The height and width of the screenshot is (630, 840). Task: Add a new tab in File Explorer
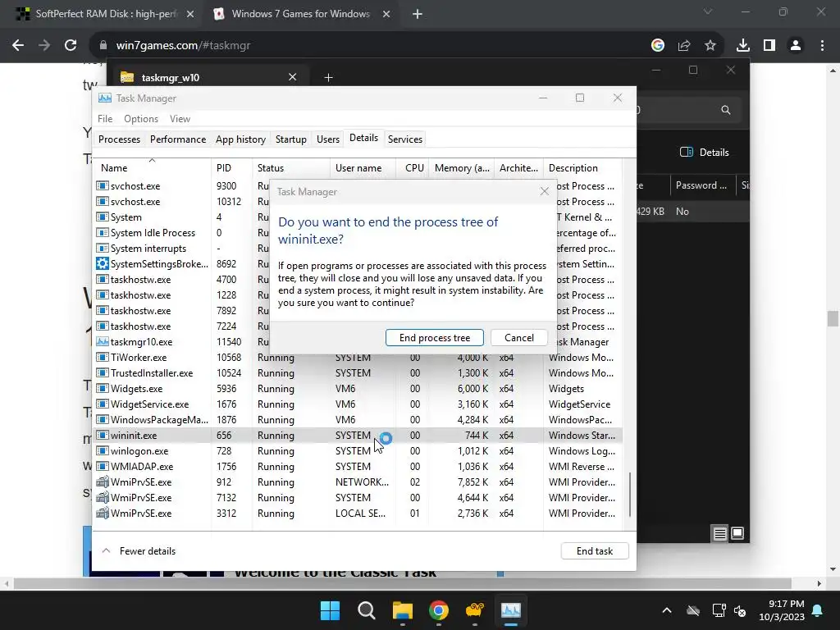click(x=328, y=78)
